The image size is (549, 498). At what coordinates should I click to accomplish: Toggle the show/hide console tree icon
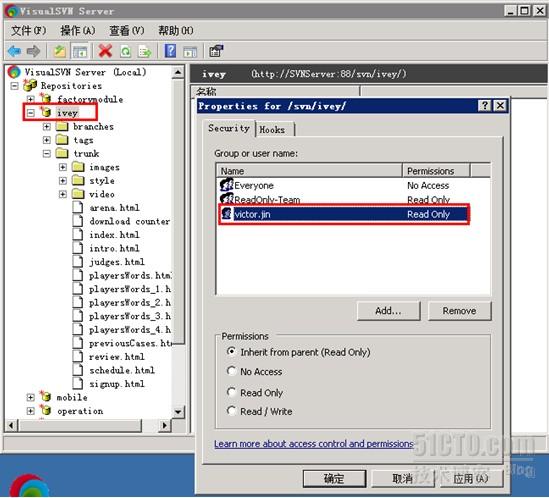pyautogui.click(x=80, y=51)
